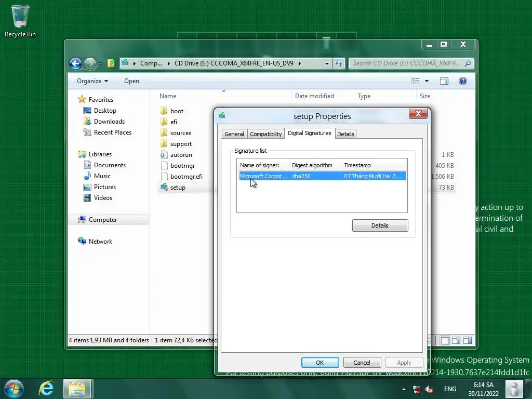The height and width of the screenshot is (399, 532).
Task: Click the search magnifier icon
Action: tap(468, 63)
